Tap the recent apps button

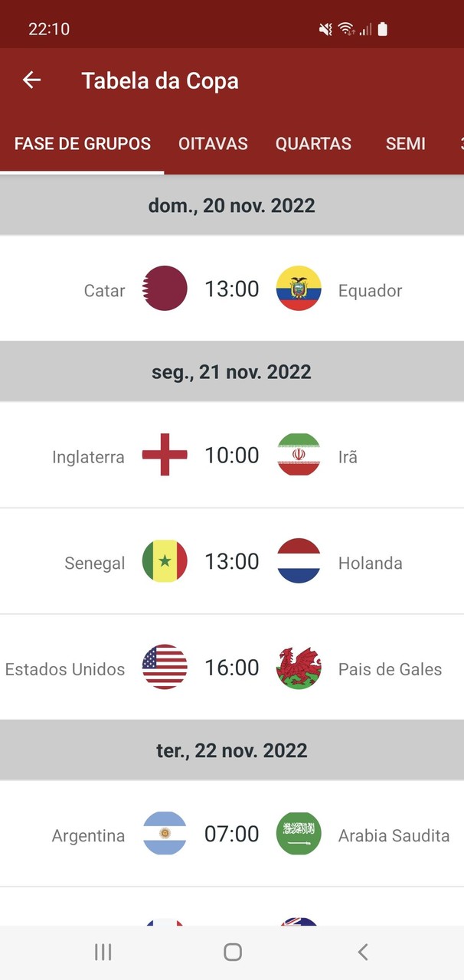click(x=102, y=952)
